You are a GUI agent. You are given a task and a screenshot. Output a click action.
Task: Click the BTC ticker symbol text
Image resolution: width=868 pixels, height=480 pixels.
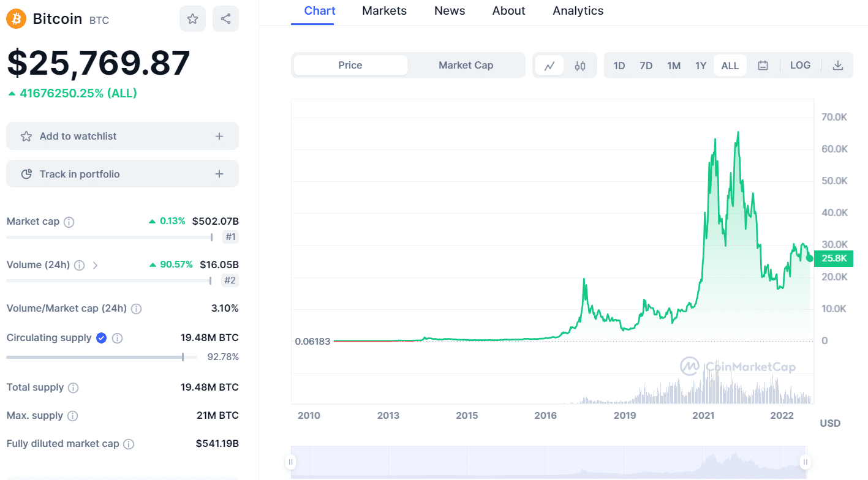point(99,20)
